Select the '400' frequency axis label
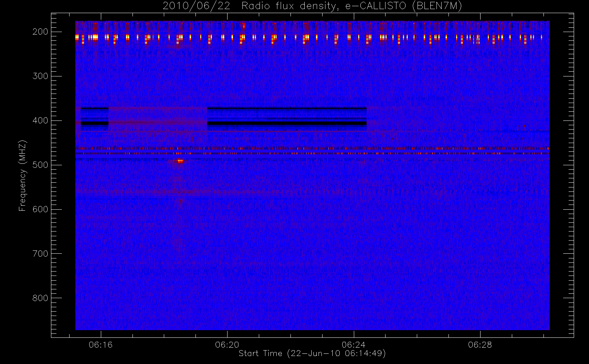The width and height of the screenshot is (589, 364). pos(40,120)
